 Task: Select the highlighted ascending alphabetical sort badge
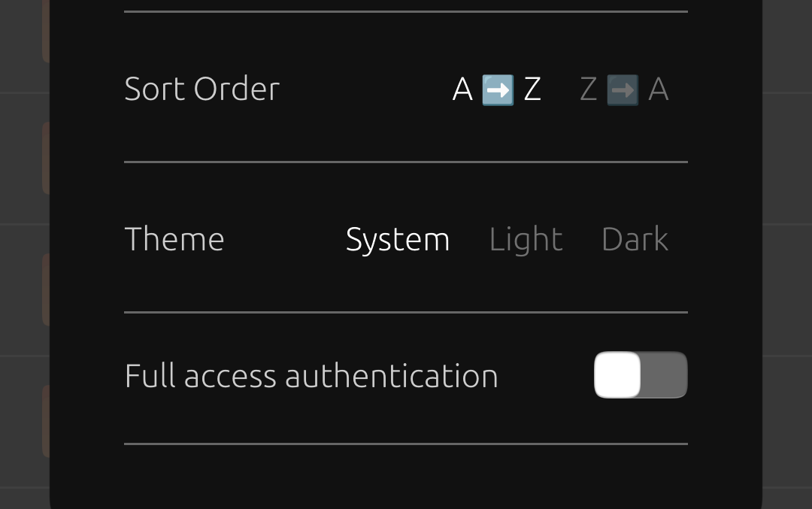tap(496, 89)
